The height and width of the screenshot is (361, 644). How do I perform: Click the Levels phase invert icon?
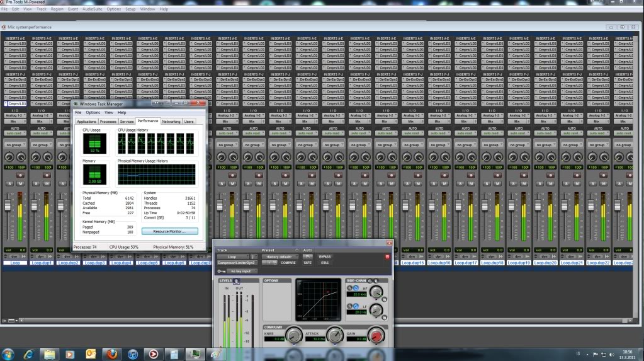(237, 280)
